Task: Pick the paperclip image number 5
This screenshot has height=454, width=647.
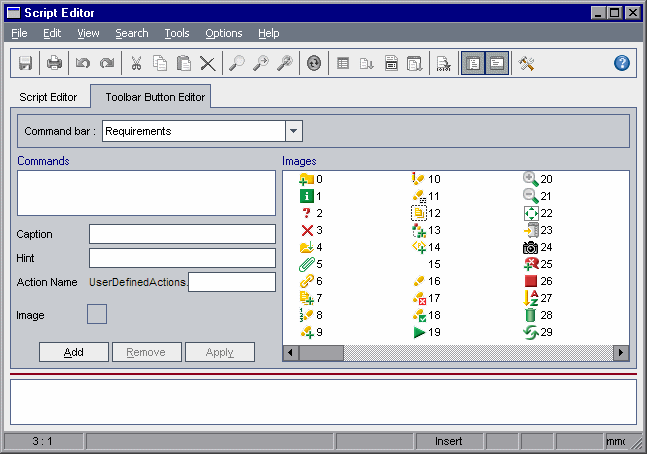Action: pyautogui.click(x=307, y=264)
